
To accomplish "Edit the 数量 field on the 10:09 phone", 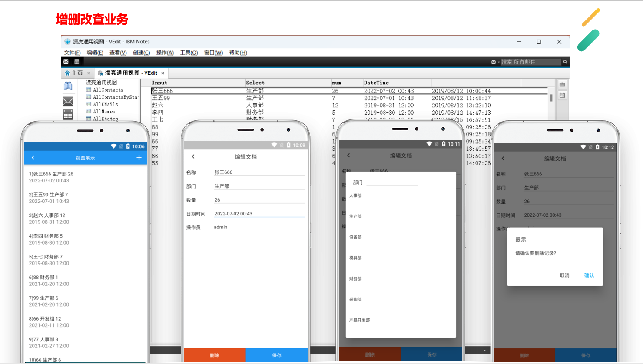I will [x=259, y=200].
